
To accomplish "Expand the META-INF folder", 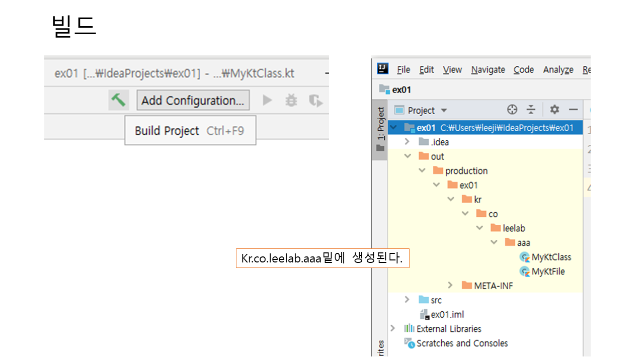I will pos(450,286).
